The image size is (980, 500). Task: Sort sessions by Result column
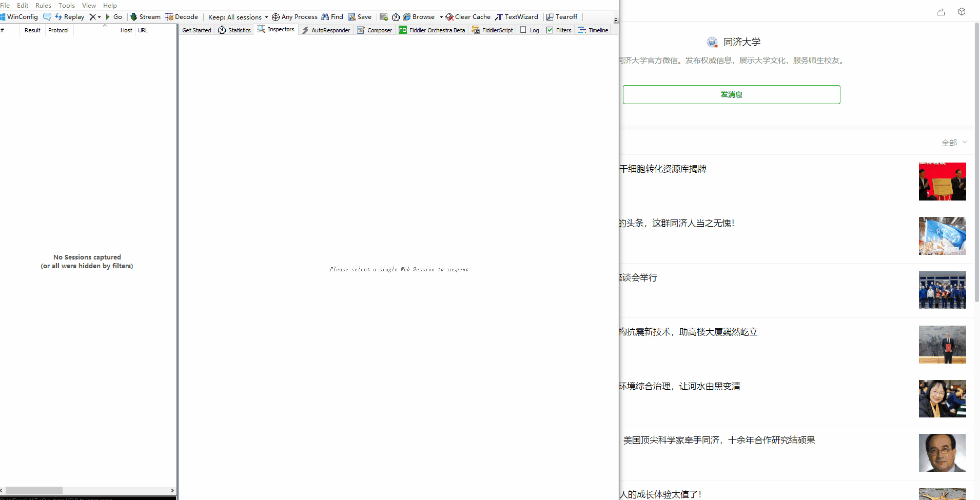pyautogui.click(x=32, y=30)
